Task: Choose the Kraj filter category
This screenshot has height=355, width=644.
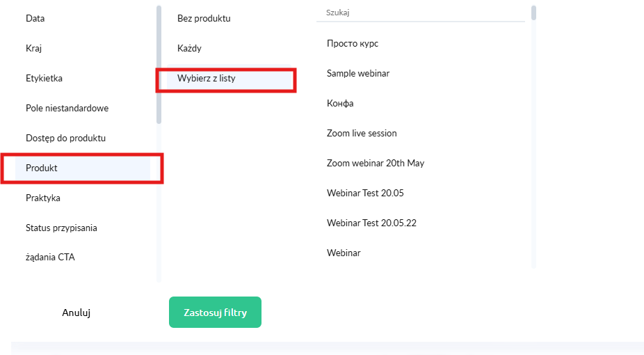Action: coord(35,49)
